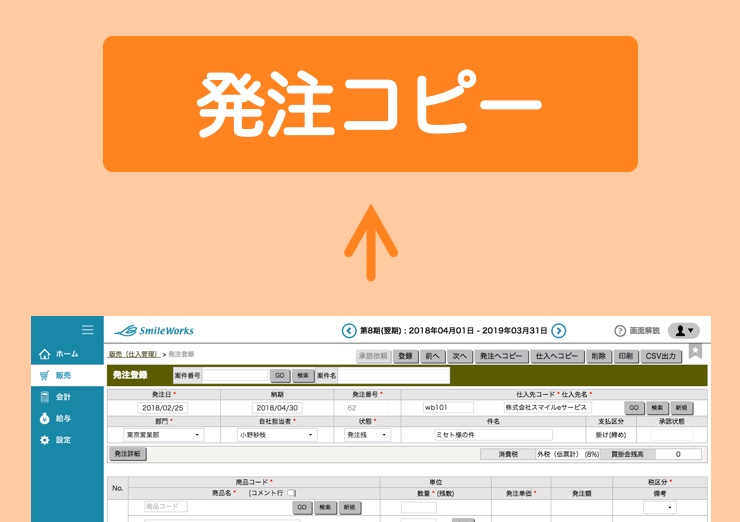The height and width of the screenshot is (522, 740).
Task: Select the 販売 sales menu item
Action: coord(67,375)
